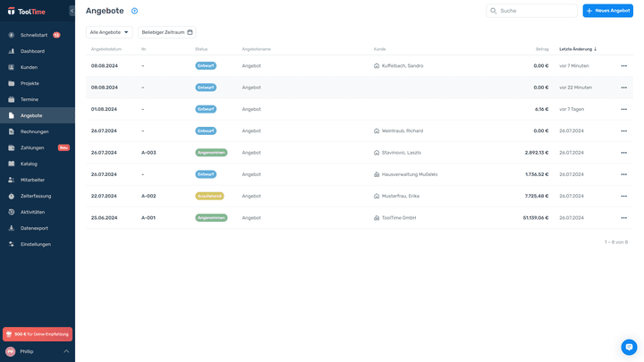644x362 pixels.
Task: Expand the Phillip user menu chevron
Action: click(66, 351)
